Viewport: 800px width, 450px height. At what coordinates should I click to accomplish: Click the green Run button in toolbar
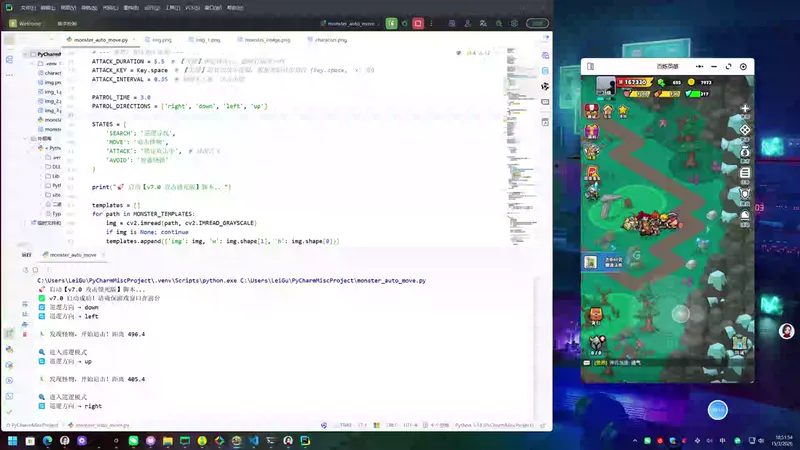391,22
